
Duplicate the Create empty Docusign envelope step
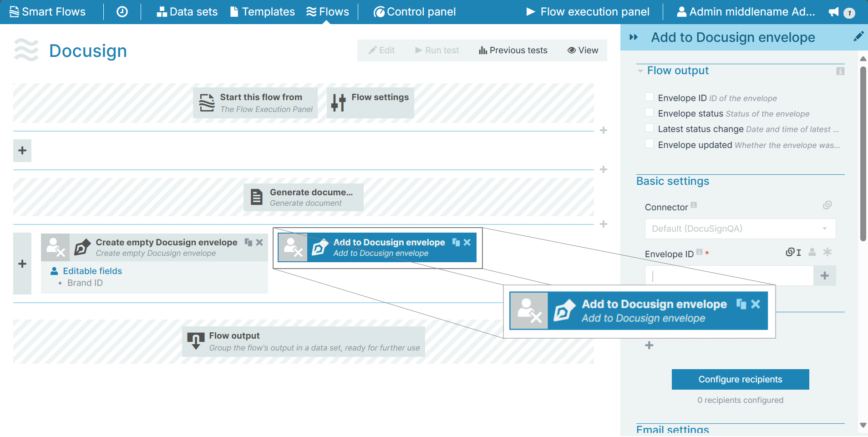248,242
